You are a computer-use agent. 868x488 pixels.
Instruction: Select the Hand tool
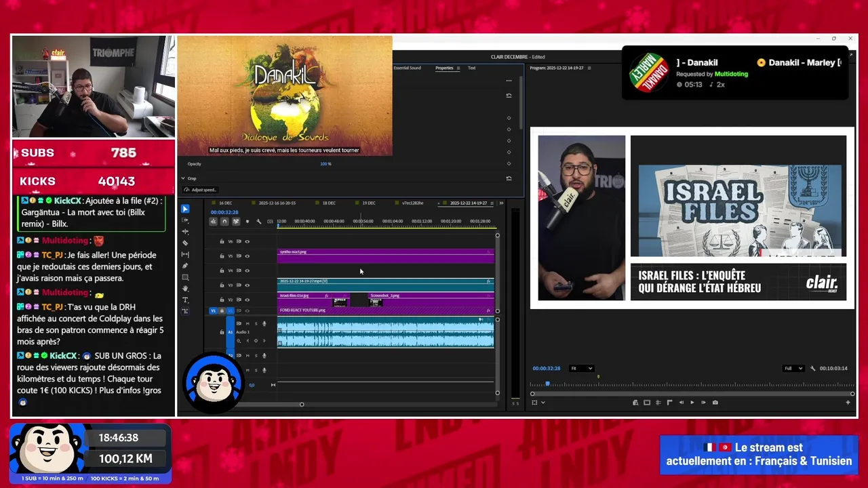click(x=185, y=288)
